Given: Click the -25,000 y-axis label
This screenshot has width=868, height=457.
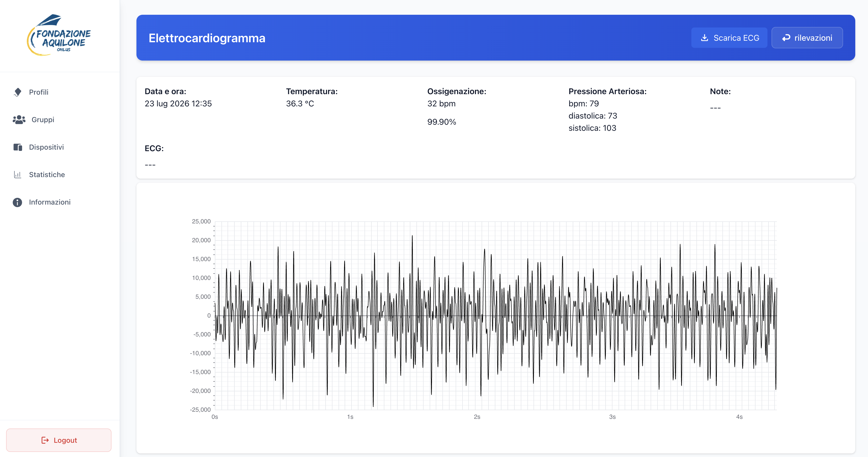Looking at the screenshot, I should coord(200,410).
